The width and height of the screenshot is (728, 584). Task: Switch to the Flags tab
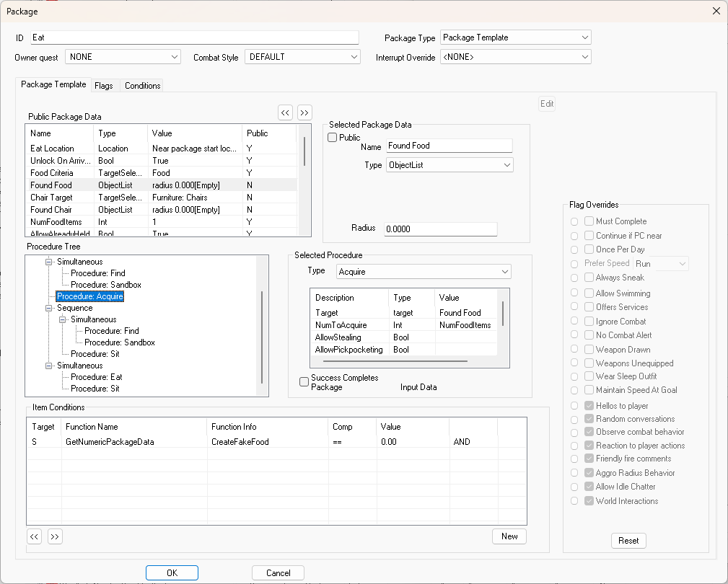click(x=103, y=86)
